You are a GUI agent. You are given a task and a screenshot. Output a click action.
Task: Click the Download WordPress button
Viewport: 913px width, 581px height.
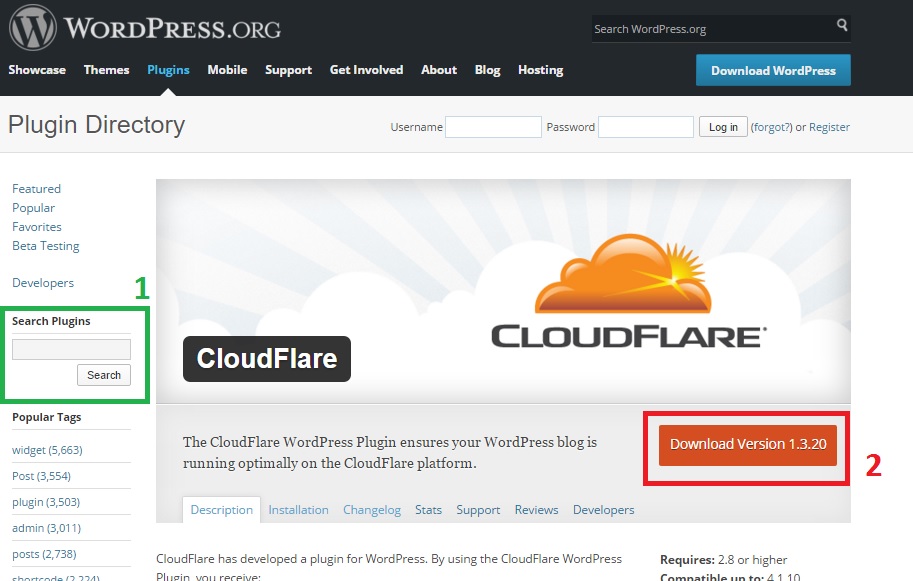click(x=773, y=70)
